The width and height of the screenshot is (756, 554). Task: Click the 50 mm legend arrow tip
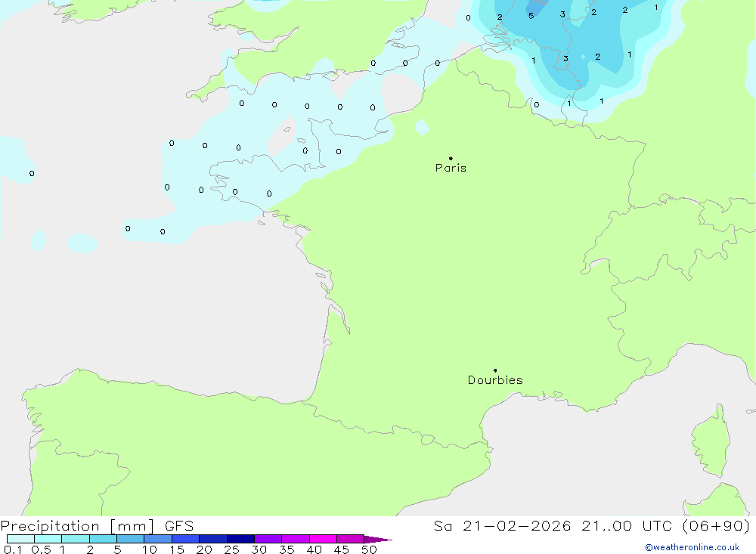pos(378,540)
